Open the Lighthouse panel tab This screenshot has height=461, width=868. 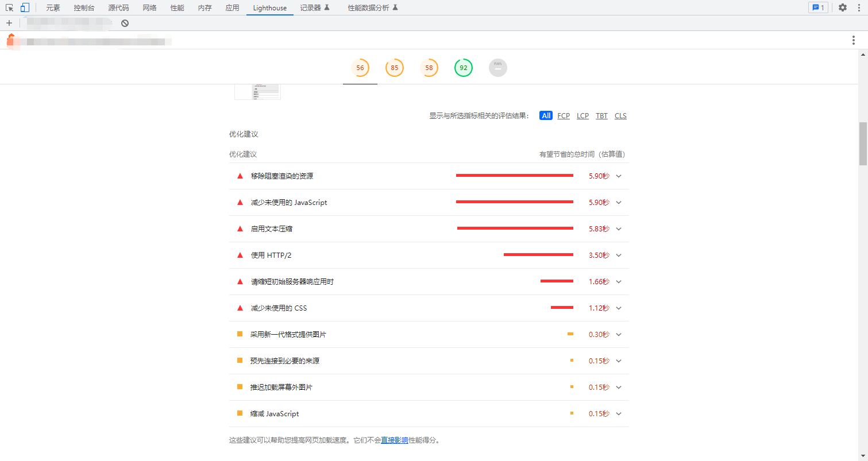[269, 7]
